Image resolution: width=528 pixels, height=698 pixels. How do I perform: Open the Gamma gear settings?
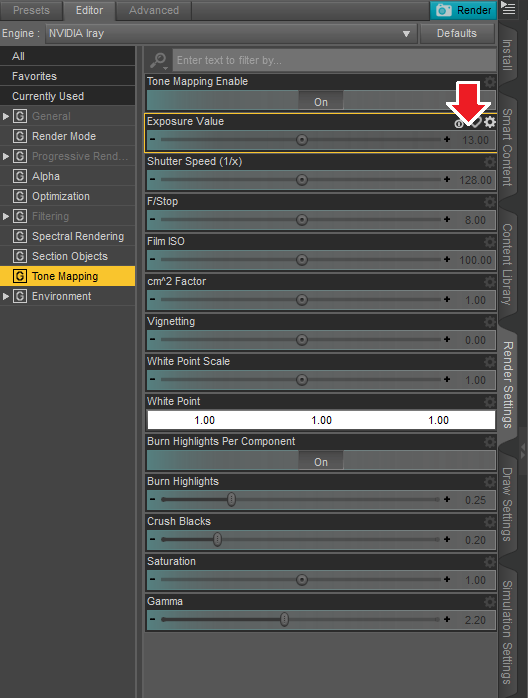coord(490,601)
